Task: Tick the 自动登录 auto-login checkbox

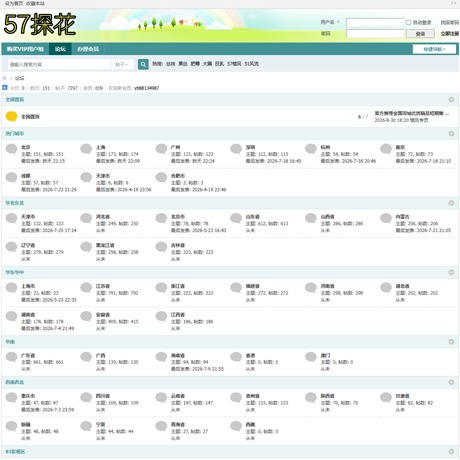Action: click(x=408, y=22)
